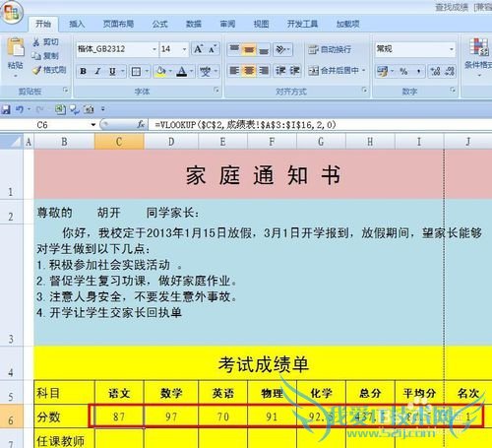
Task: Save the workbook from quick access toolbar
Action: point(6,109)
